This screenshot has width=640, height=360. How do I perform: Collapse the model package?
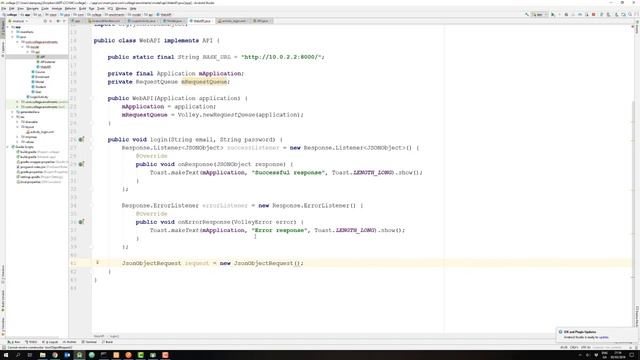[23, 47]
